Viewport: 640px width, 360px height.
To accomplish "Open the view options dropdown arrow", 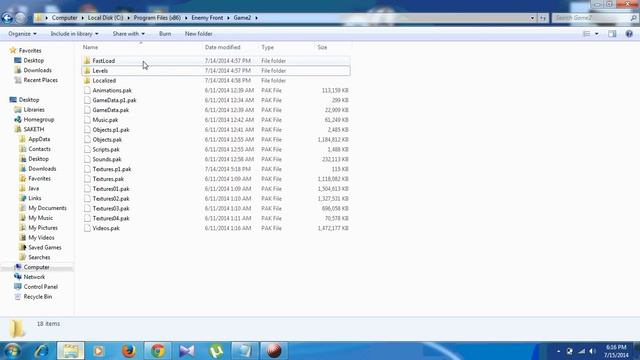I will click(x=597, y=34).
